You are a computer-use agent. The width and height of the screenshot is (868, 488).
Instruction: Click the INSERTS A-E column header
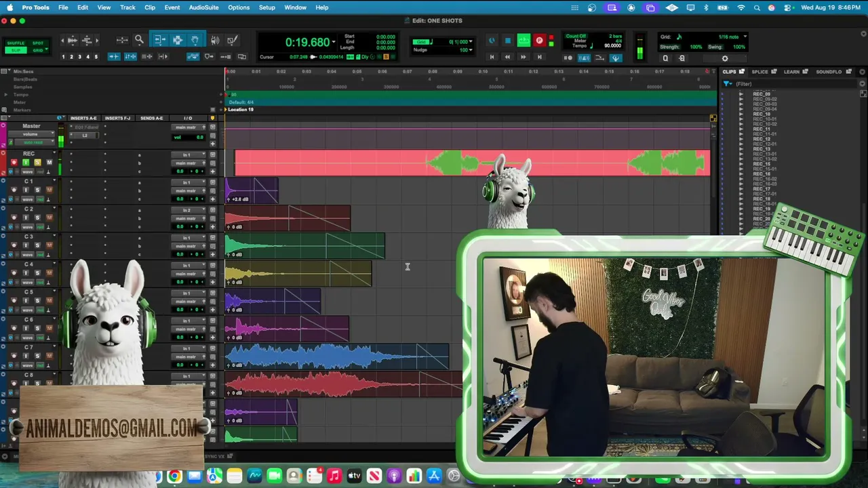click(84, 118)
